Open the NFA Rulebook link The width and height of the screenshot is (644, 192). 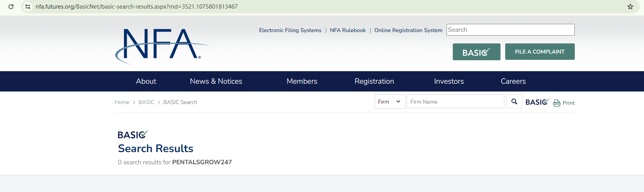(x=348, y=30)
